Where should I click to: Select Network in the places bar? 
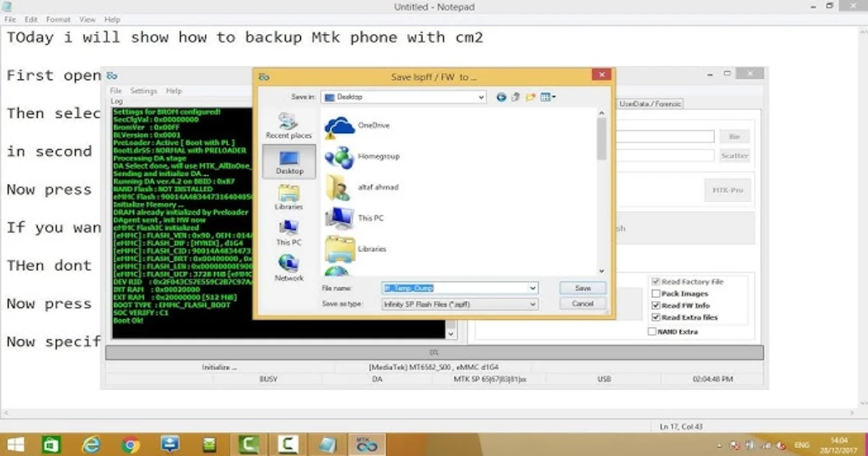point(289,268)
